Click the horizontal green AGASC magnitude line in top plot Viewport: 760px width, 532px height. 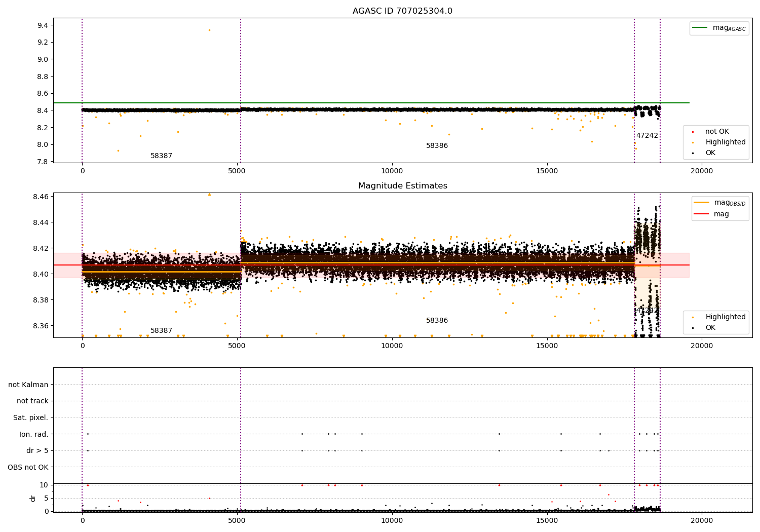[371, 103]
